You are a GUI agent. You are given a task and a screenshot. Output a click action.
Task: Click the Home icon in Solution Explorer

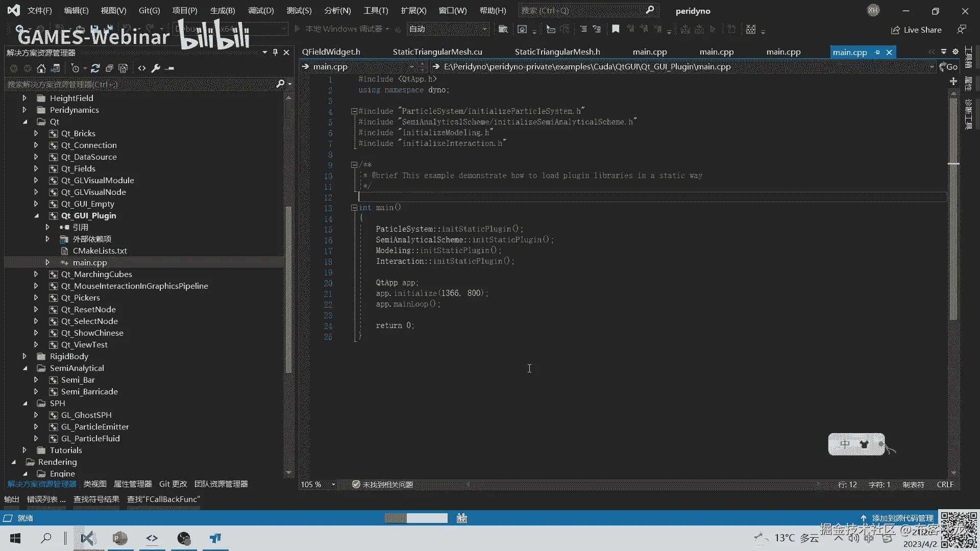pos(41,68)
